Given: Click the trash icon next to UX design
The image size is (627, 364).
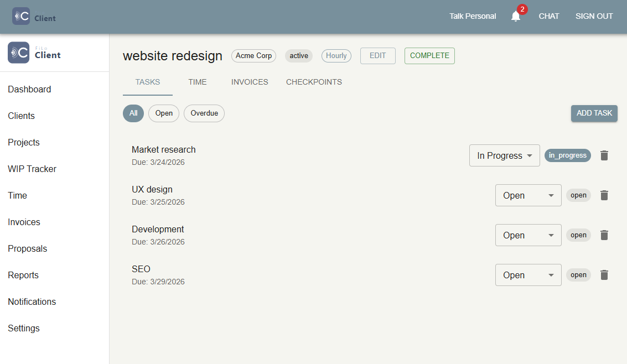Looking at the screenshot, I should click(604, 195).
